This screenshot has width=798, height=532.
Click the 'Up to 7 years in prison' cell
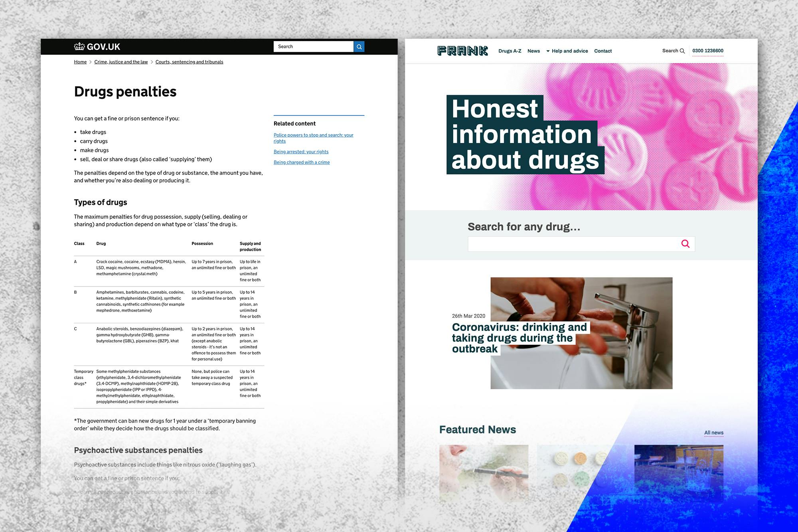click(x=214, y=265)
